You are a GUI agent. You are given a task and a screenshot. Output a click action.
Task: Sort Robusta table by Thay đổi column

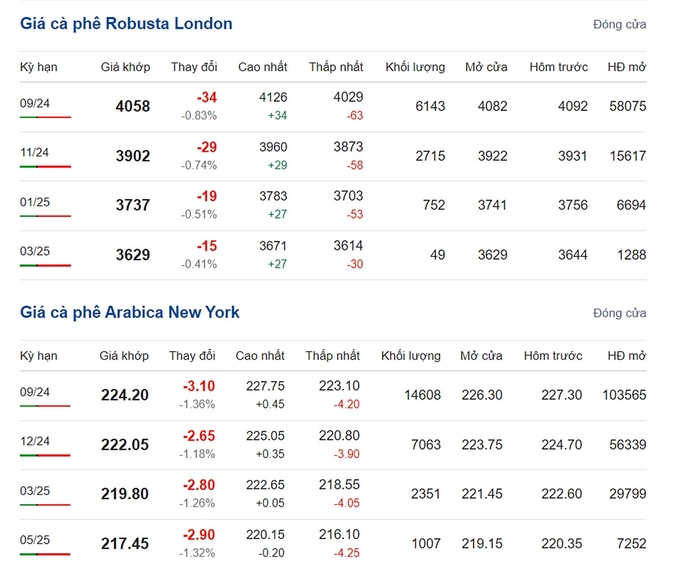pos(194,67)
